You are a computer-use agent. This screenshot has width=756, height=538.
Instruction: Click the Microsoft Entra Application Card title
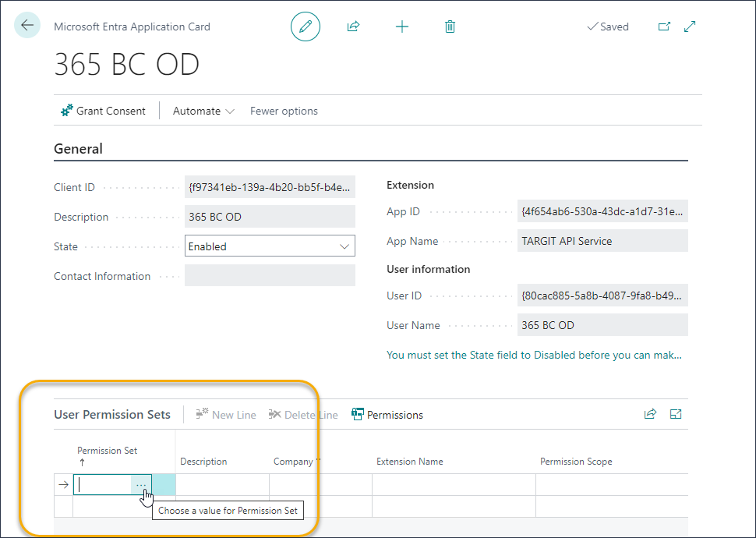point(132,27)
